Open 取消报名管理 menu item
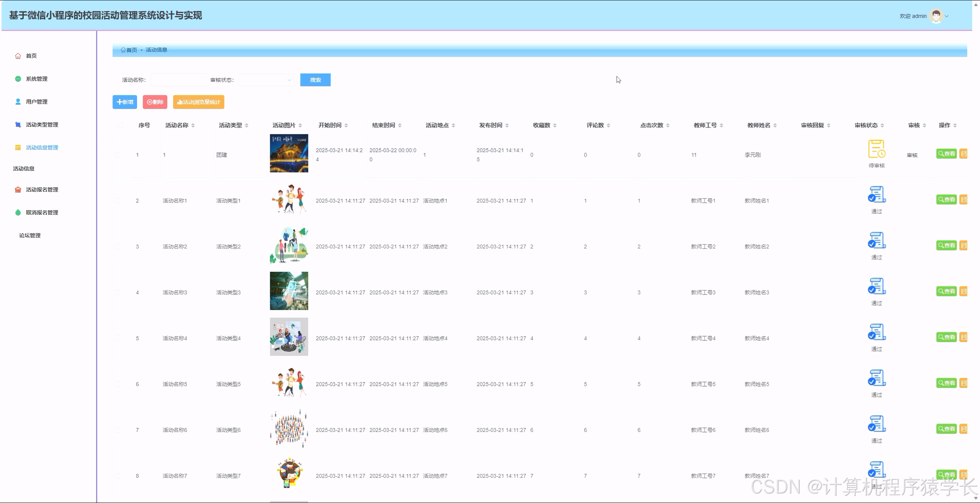The width and height of the screenshot is (980, 503). (x=42, y=213)
